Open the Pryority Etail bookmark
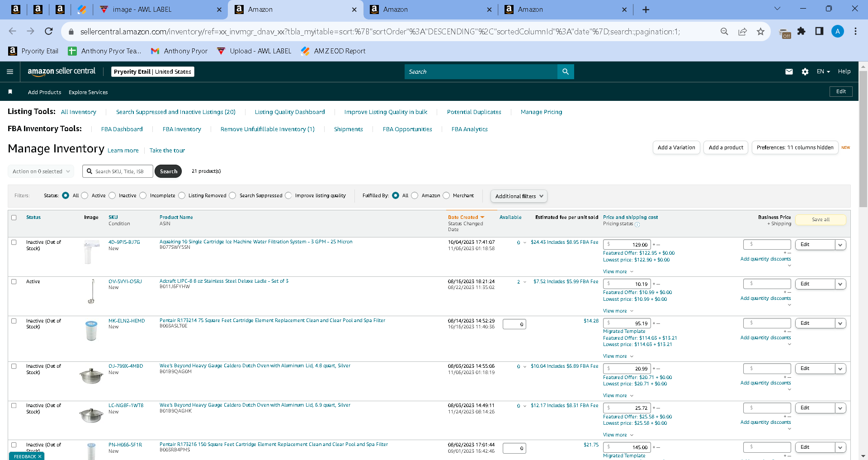The height and width of the screenshot is (460, 868). 33,51
